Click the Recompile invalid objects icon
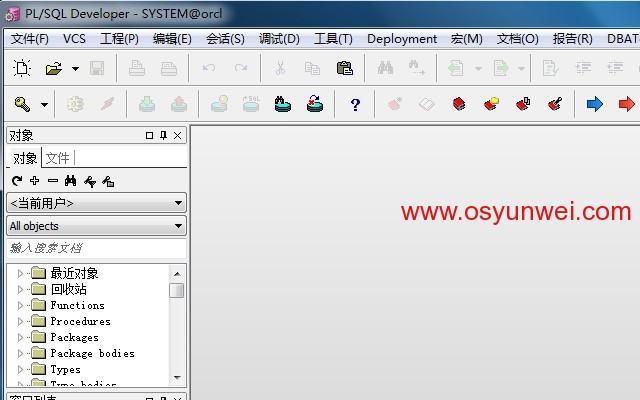The height and width of the screenshot is (400, 640). coord(315,104)
